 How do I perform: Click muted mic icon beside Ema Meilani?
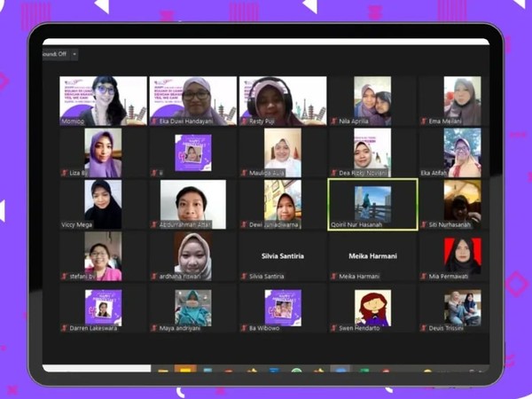[x=424, y=121]
